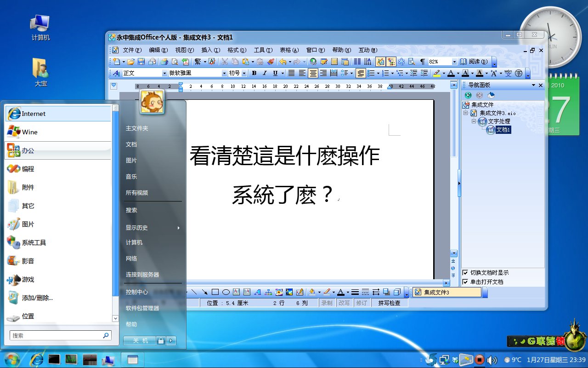This screenshot has width=588, height=368.
Task: Click the Format Painter brush icon
Action: point(270,61)
